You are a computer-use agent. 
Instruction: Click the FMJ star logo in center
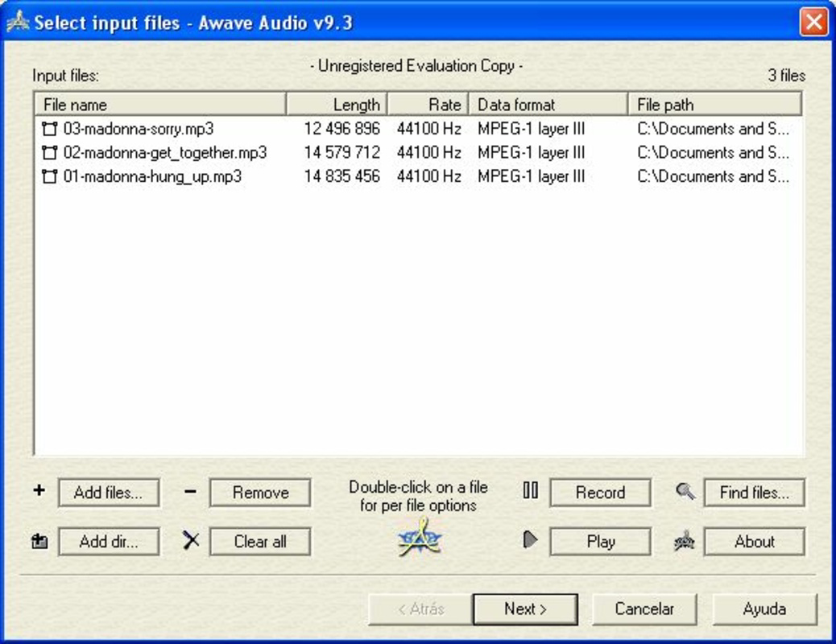(x=420, y=539)
